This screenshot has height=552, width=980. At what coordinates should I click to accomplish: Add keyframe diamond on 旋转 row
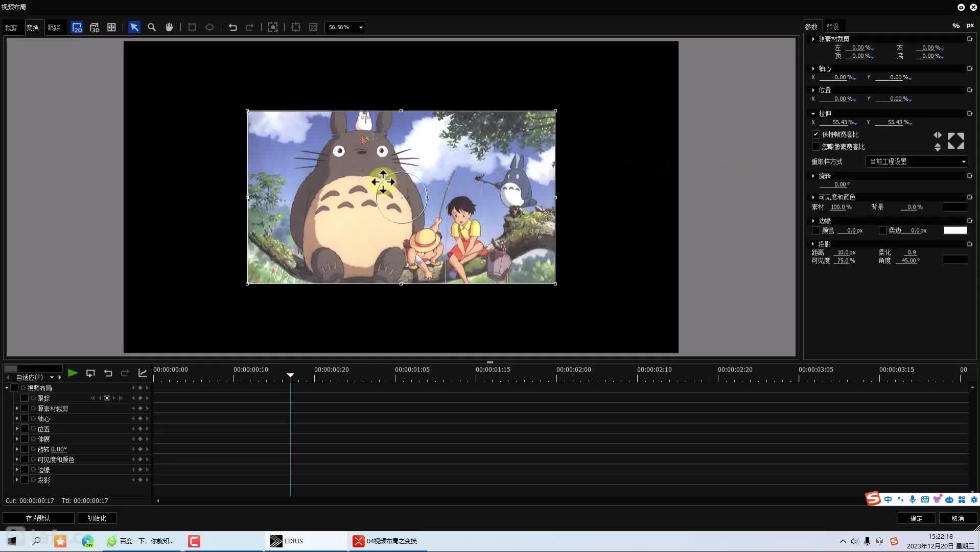tap(140, 449)
